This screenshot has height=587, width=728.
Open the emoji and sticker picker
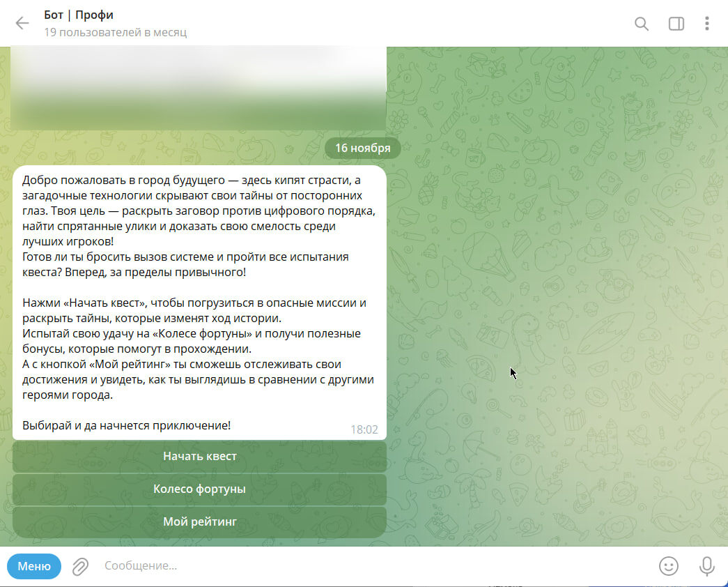click(669, 566)
